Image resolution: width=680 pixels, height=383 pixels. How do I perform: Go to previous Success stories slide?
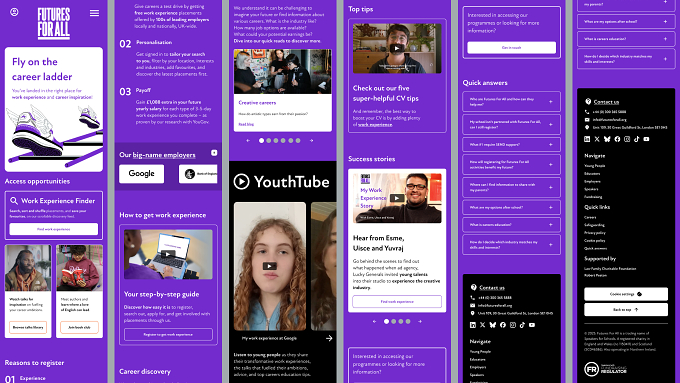(375, 321)
